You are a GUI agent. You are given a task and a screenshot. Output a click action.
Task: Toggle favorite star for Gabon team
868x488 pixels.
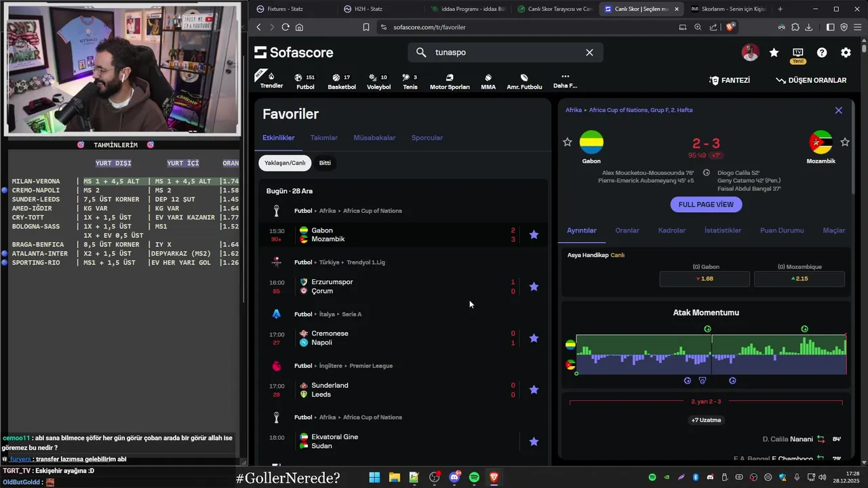pos(568,142)
